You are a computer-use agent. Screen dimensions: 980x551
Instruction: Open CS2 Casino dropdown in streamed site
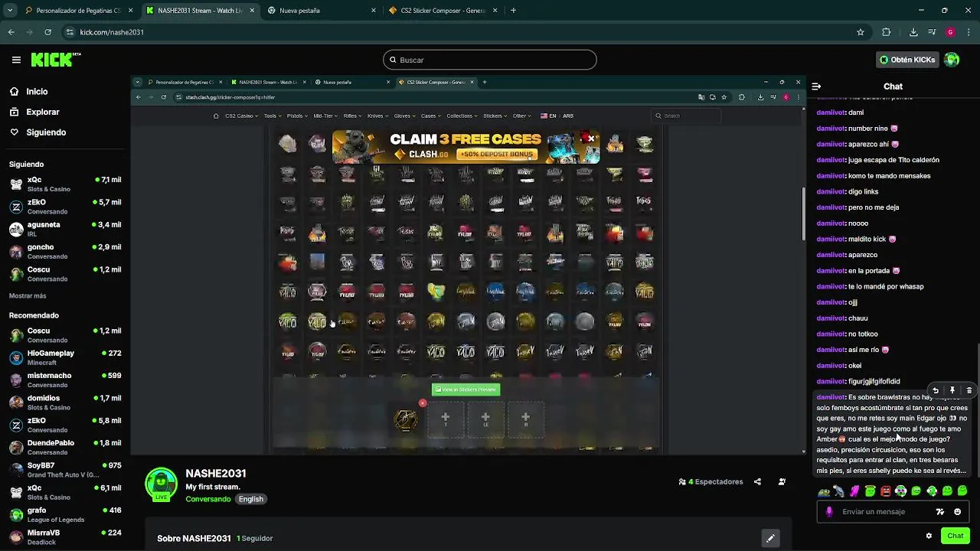click(240, 116)
